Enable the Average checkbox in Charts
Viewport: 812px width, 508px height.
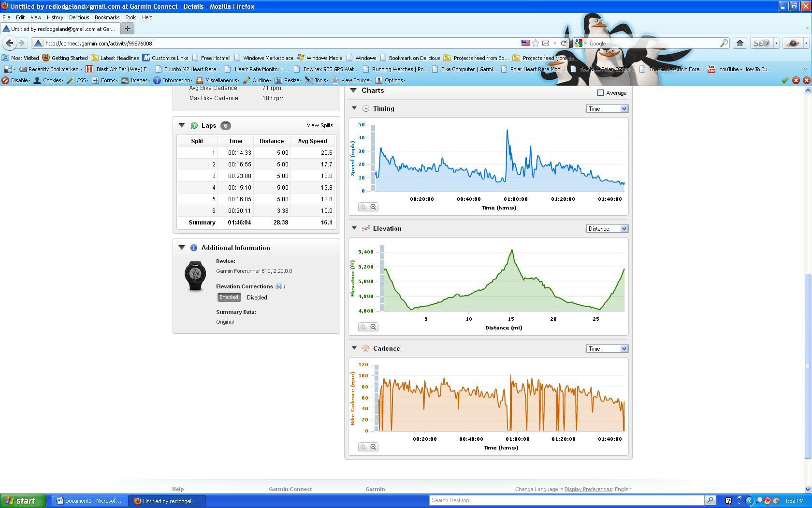click(x=600, y=93)
